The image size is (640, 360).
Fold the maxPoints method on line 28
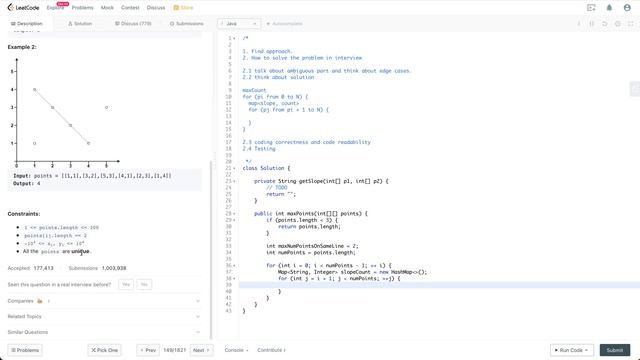[234, 213]
